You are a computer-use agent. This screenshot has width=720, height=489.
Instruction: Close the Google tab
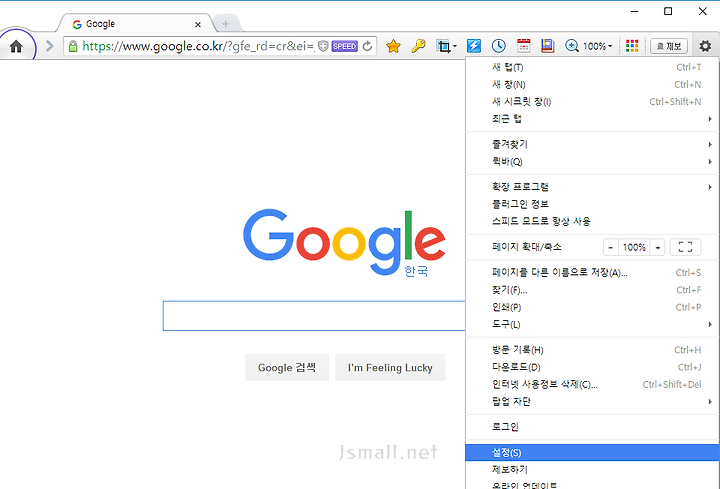pos(198,24)
